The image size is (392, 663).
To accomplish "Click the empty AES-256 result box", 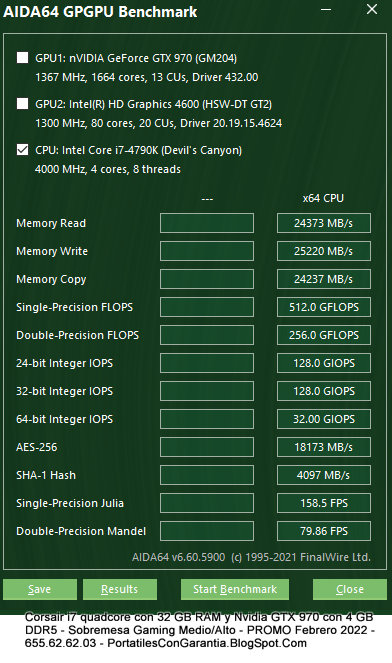I will (207, 447).
